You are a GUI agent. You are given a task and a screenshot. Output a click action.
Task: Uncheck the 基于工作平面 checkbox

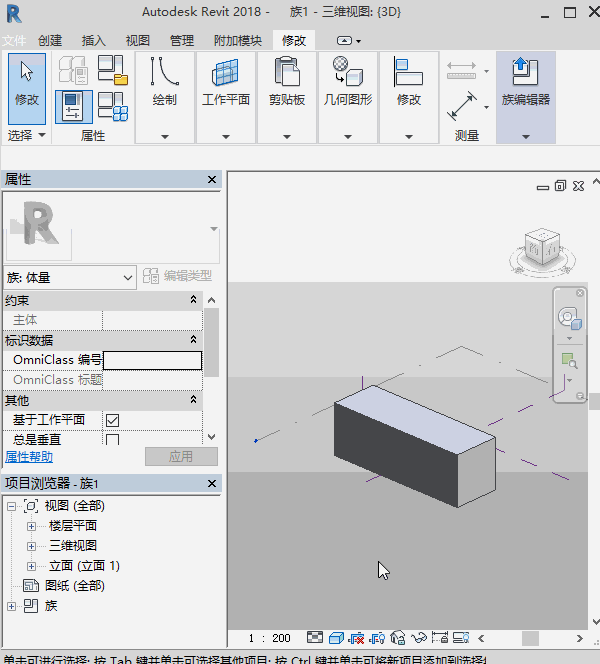tap(112, 420)
